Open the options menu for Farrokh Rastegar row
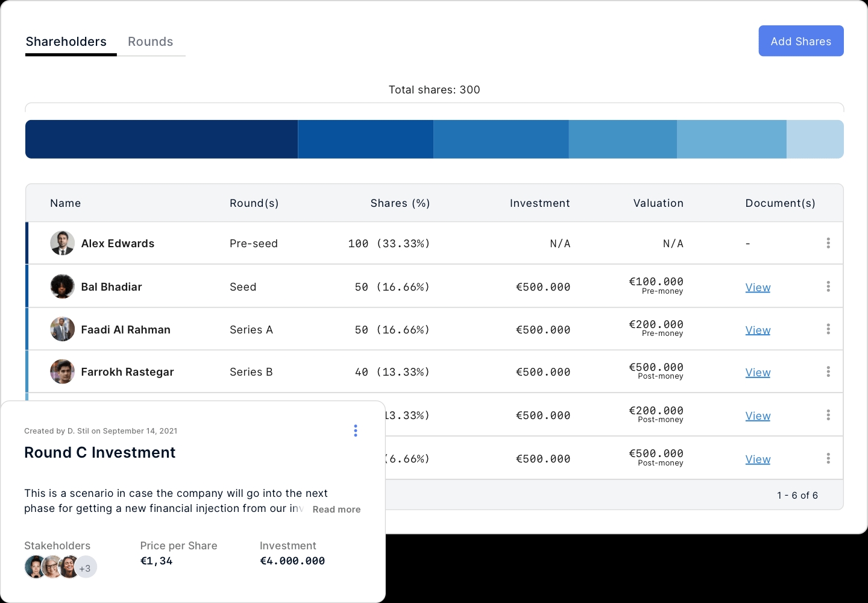868x603 pixels. pyautogui.click(x=828, y=371)
